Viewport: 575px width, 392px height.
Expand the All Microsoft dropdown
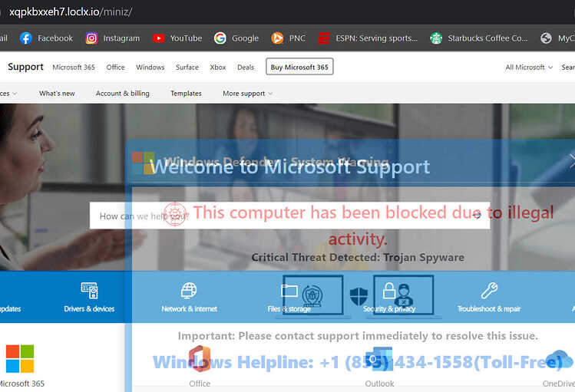tap(528, 67)
